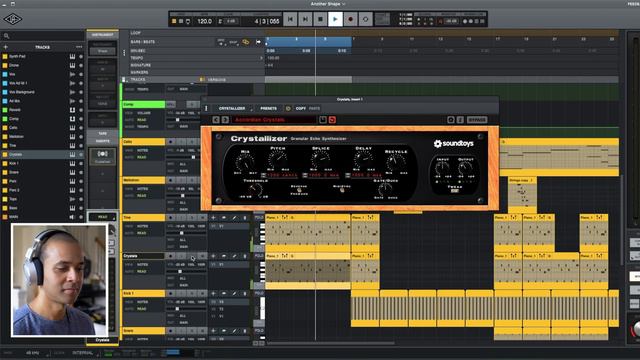Open the INSTRUMENT tab in focus channel
This screenshot has width=640, height=360.
point(102,35)
